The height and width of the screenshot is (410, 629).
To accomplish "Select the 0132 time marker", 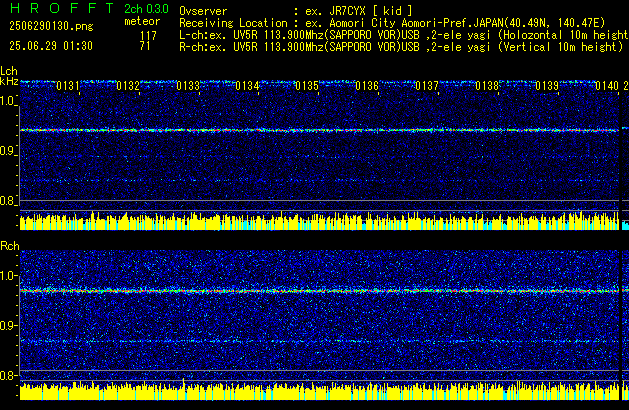I will click(128, 86).
